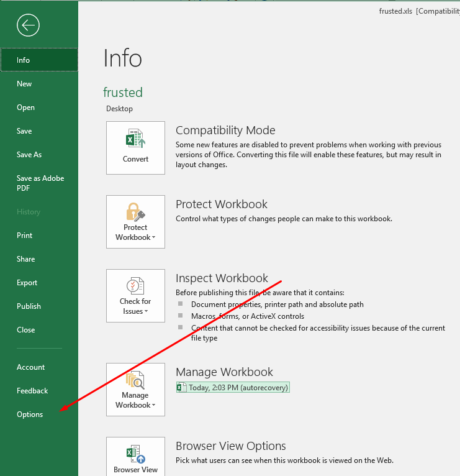460x476 pixels.
Task: Open the Manage Workbook dropdown button
Action: pyautogui.click(x=135, y=390)
